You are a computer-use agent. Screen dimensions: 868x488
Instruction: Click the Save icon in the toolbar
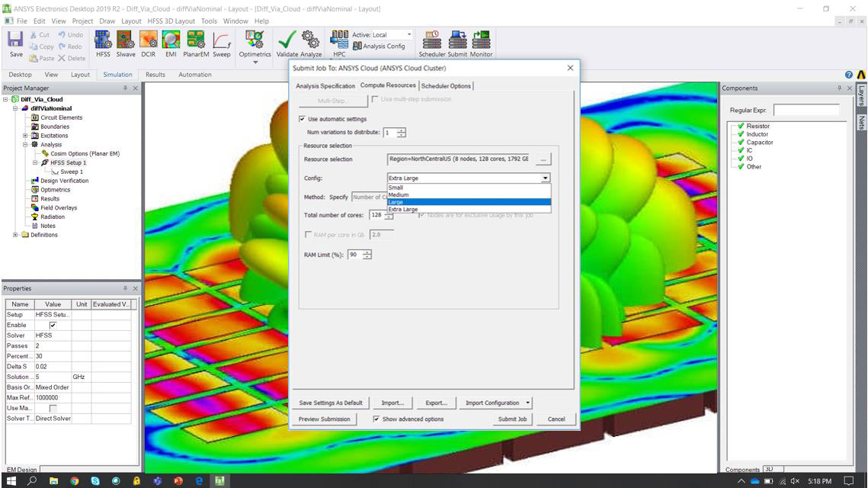pos(15,43)
